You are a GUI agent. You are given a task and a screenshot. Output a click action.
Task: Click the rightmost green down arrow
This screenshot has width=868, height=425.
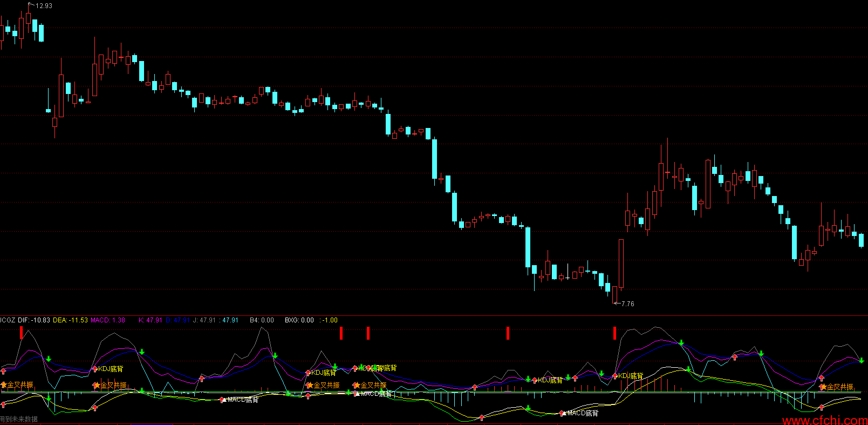point(862,360)
